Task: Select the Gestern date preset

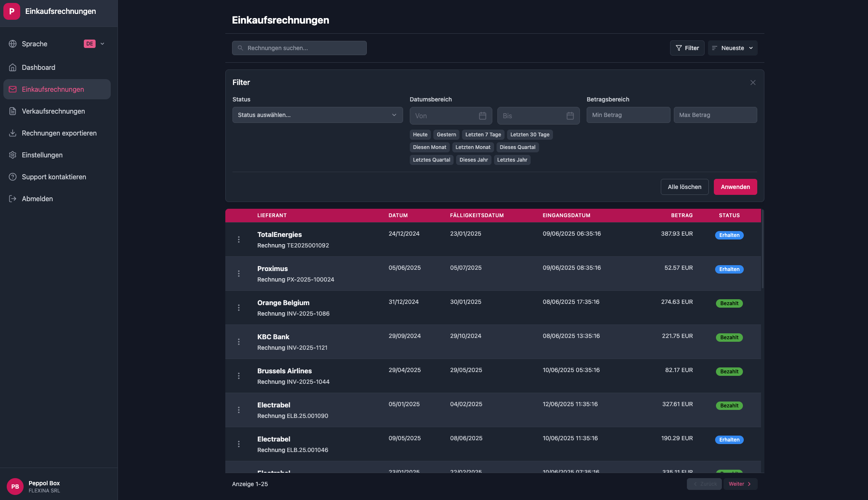Action: click(446, 135)
